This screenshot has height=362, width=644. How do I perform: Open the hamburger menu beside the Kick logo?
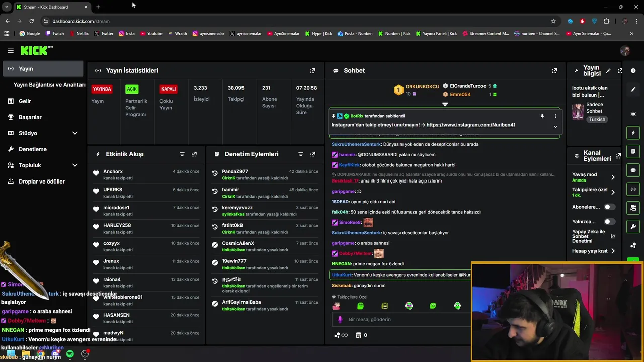click(x=11, y=51)
